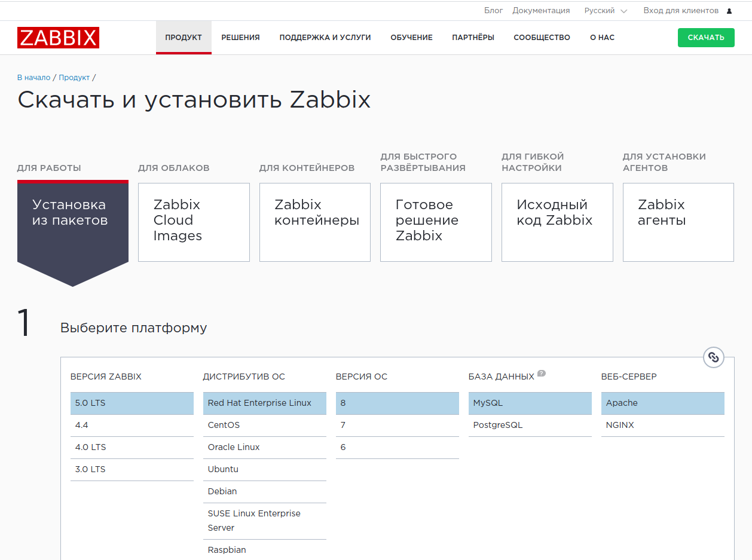The width and height of the screenshot is (752, 560).
Task: Click the Выберите платформу heading
Action: pyautogui.click(x=134, y=328)
